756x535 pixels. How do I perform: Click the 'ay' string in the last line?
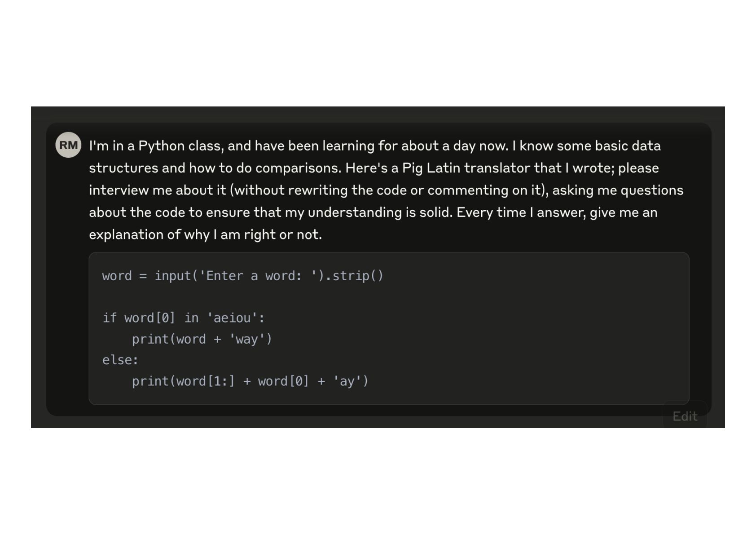(x=347, y=381)
